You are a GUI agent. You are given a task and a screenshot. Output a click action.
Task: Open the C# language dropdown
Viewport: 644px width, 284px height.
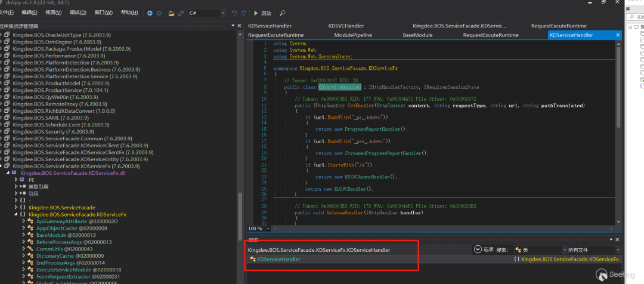(222, 13)
